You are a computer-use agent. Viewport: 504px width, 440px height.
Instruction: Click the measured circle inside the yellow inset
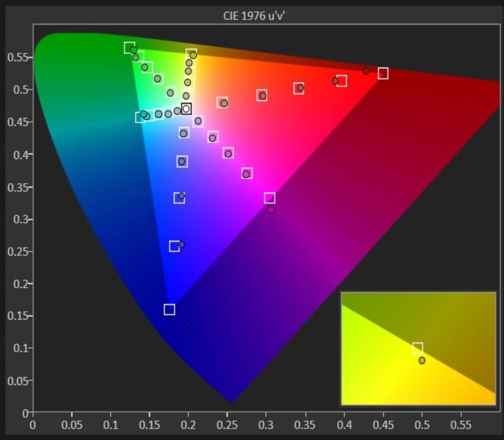[422, 360]
